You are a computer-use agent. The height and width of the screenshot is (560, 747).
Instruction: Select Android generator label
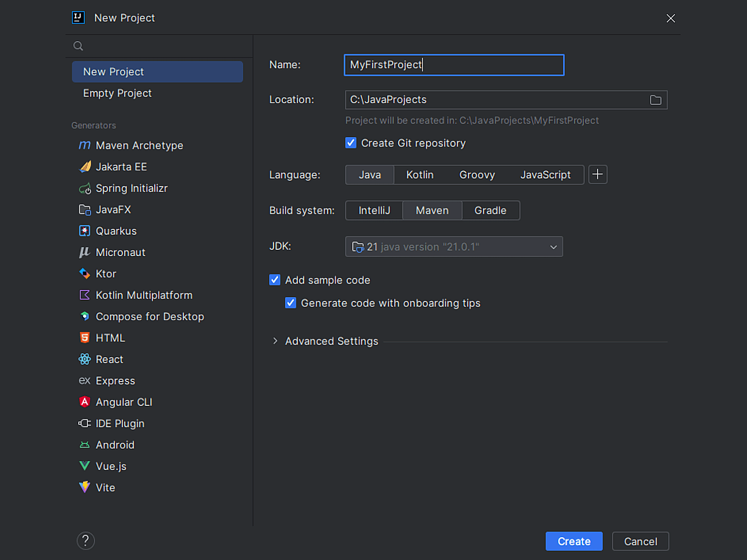pos(115,445)
